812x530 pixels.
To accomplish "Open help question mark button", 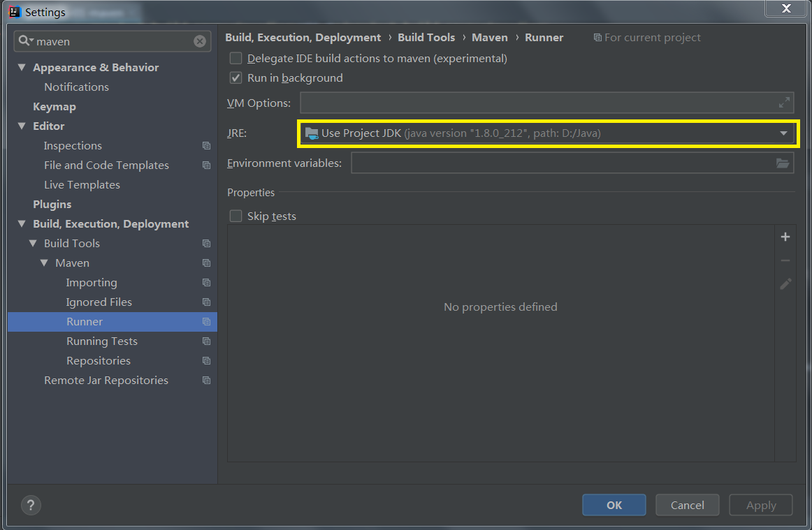I will pos(31,505).
